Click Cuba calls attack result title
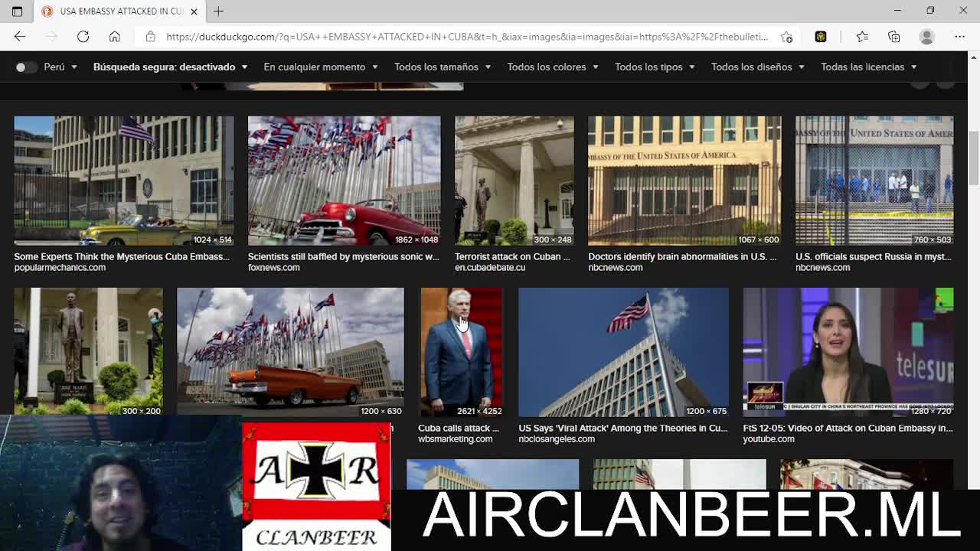The image size is (980, 551). click(x=459, y=428)
